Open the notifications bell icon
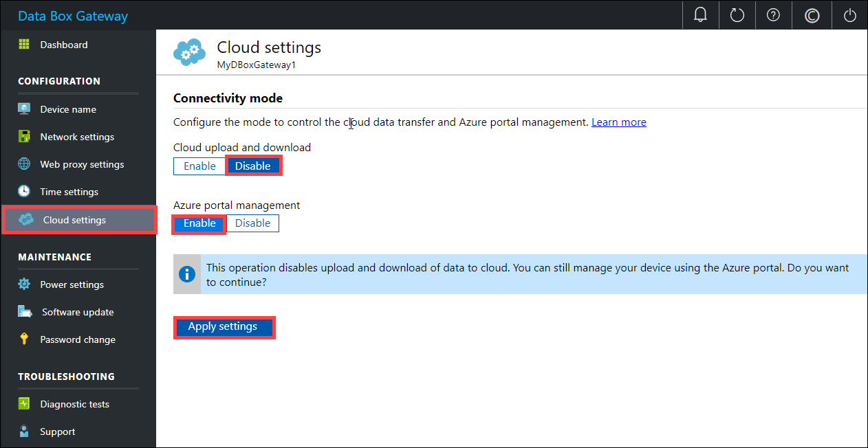 click(x=701, y=15)
